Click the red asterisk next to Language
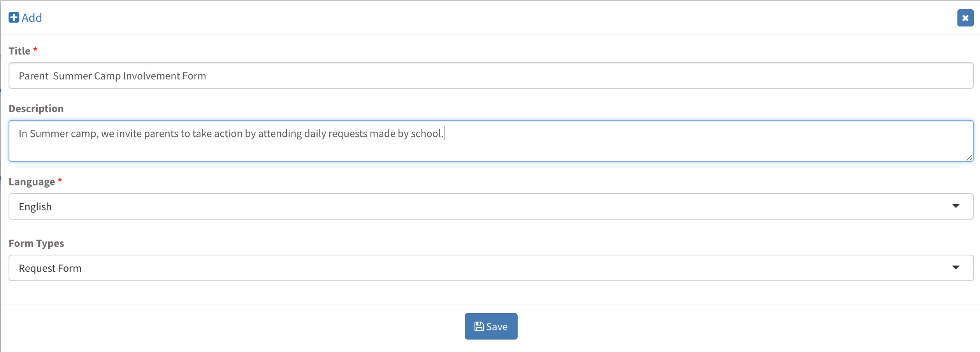980x352 pixels. [60, 180]
